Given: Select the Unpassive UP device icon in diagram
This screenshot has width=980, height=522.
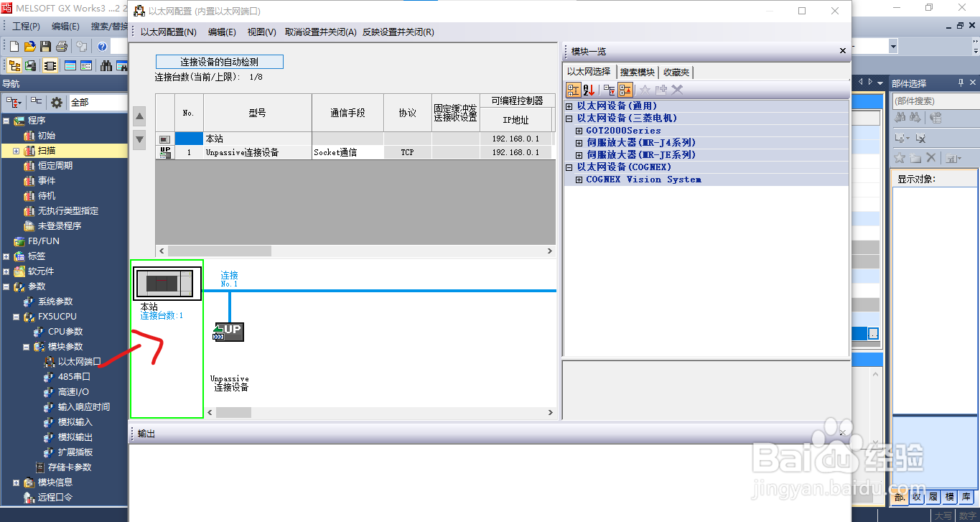Looking at the screenshot, I should (228, 332).
